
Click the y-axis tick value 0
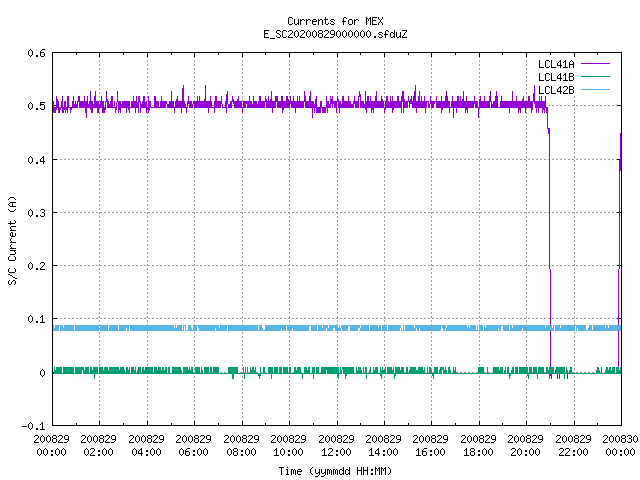tap(42, 373)
